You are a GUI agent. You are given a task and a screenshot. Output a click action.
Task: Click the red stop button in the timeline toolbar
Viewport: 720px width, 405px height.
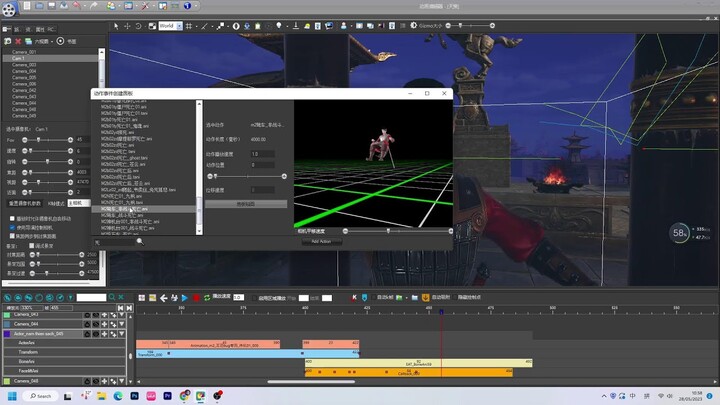(197, 298)
